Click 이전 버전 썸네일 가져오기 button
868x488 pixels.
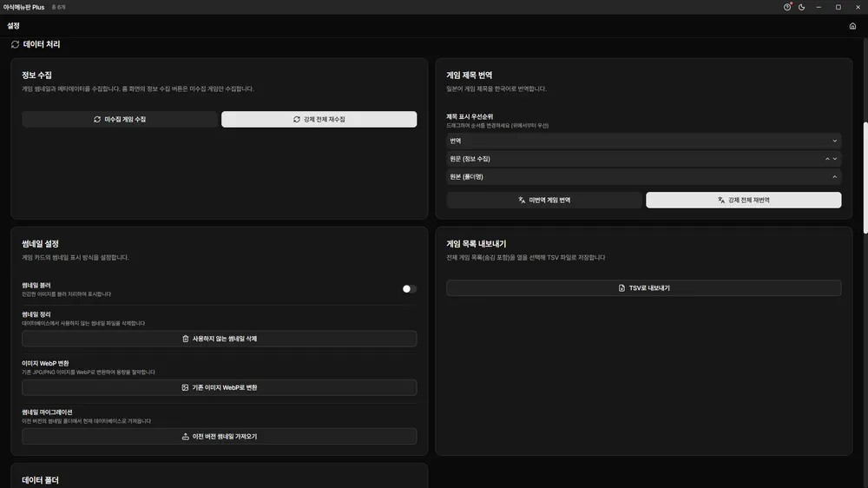point(220,437)
